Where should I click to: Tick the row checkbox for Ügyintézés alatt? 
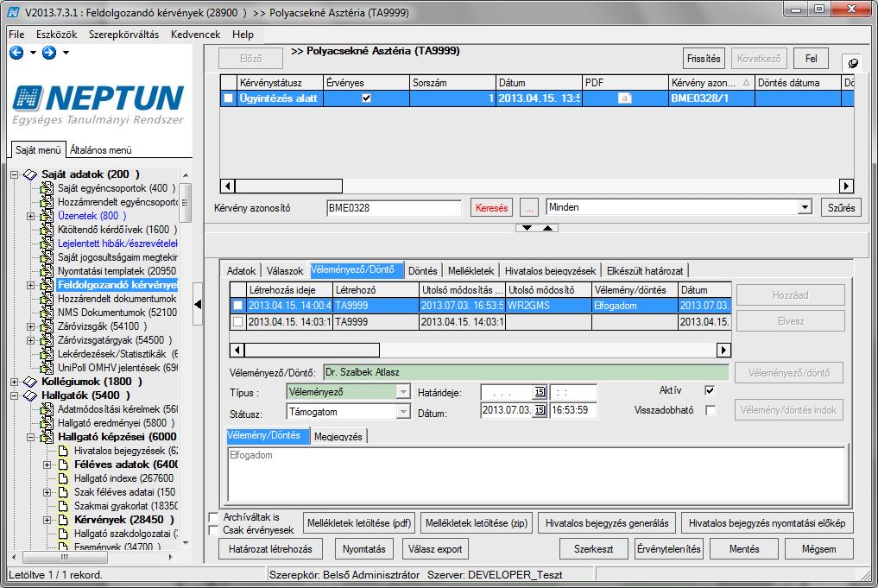pos(229,98)
